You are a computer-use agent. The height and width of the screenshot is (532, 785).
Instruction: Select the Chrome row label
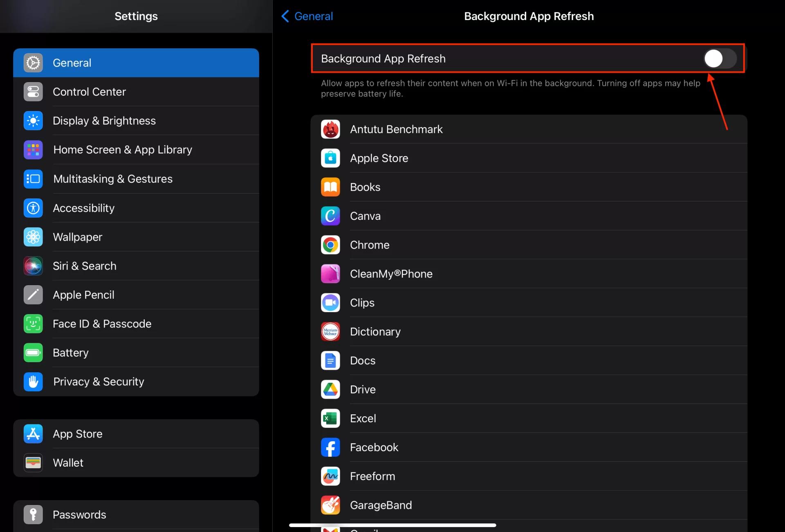tap(370, 245)
